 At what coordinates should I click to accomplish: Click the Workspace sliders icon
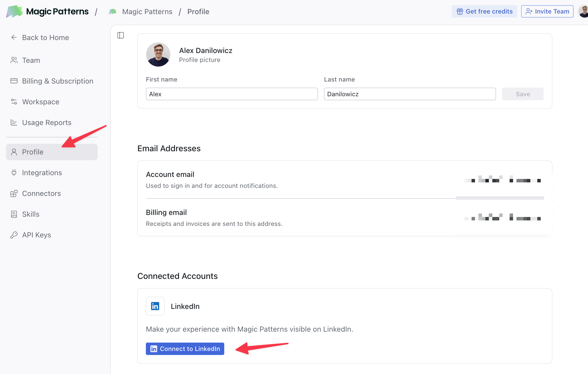pyautogui.click(x=14, y=102)
